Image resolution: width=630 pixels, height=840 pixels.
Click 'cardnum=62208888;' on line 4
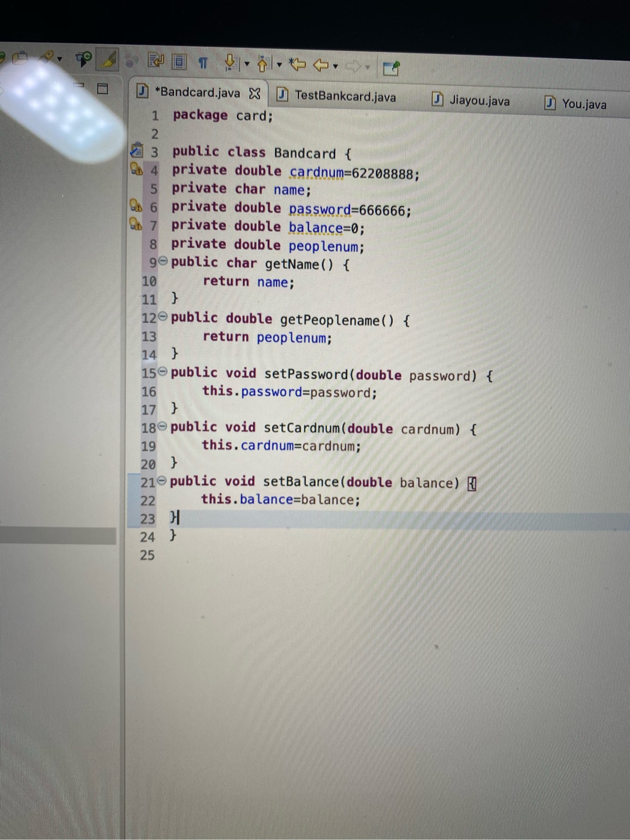click(354, 173)
